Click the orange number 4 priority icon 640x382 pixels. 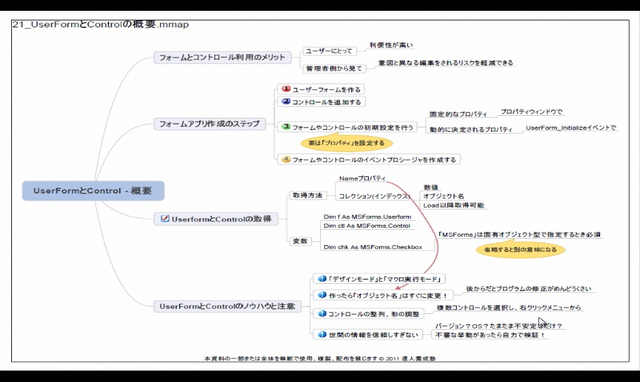pos(286,159)
